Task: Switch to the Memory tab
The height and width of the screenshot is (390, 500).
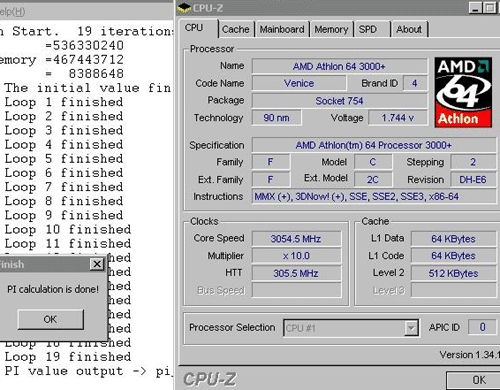Action: 331,29
